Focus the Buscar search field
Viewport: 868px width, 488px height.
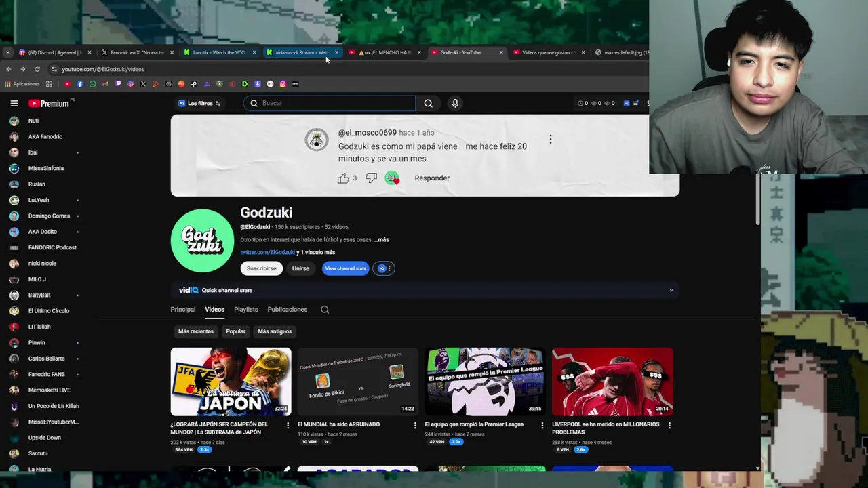tap(330, 103)
